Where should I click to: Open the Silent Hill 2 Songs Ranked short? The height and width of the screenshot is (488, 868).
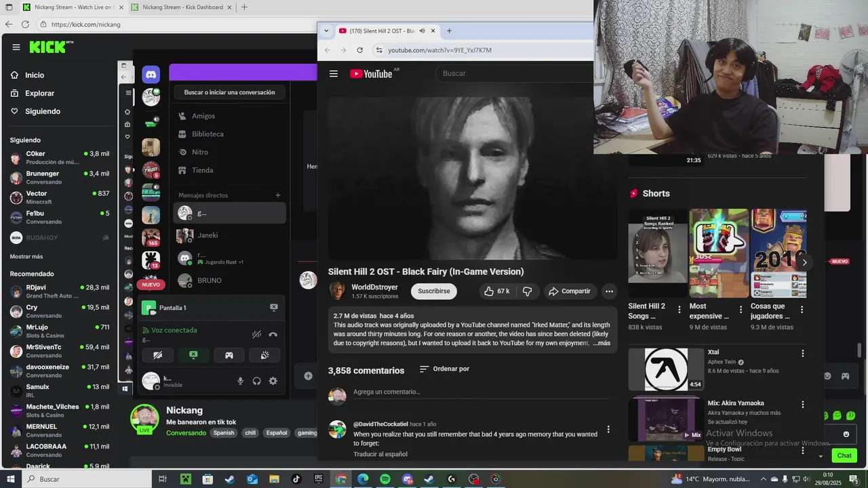[x=658, y=253]
